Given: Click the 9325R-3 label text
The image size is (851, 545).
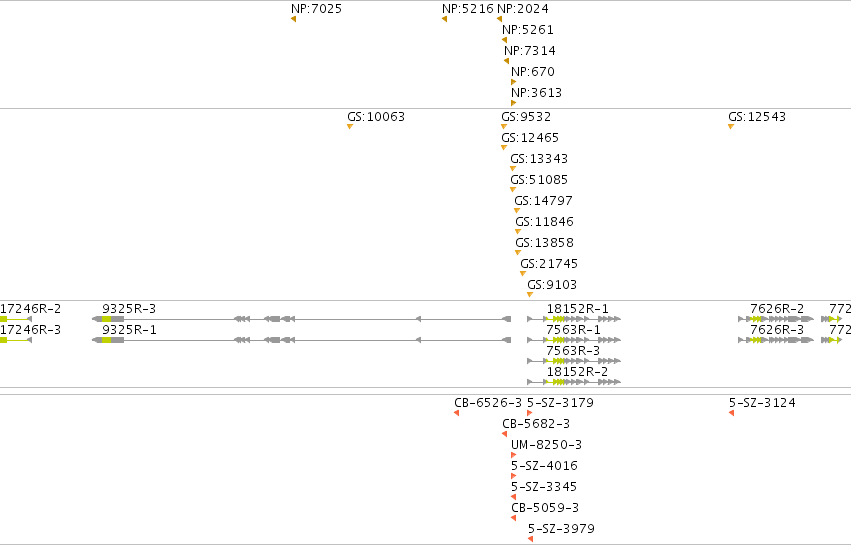Looking at the screenshot, I should (129, 309).
